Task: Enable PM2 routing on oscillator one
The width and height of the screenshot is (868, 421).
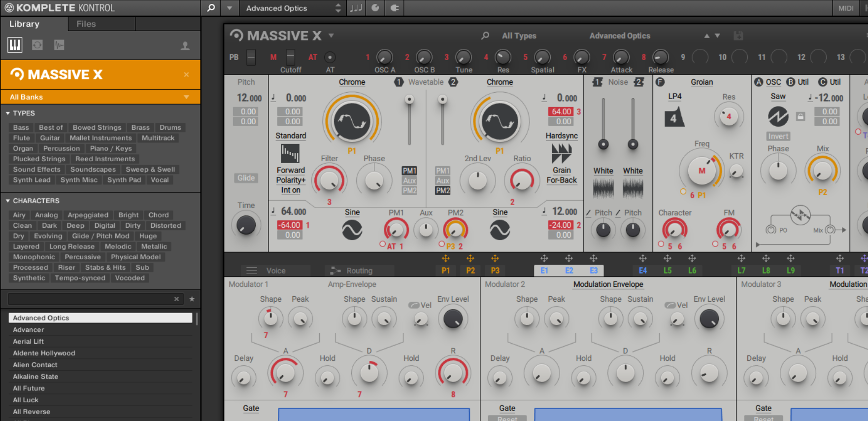Action: (410, 190)
